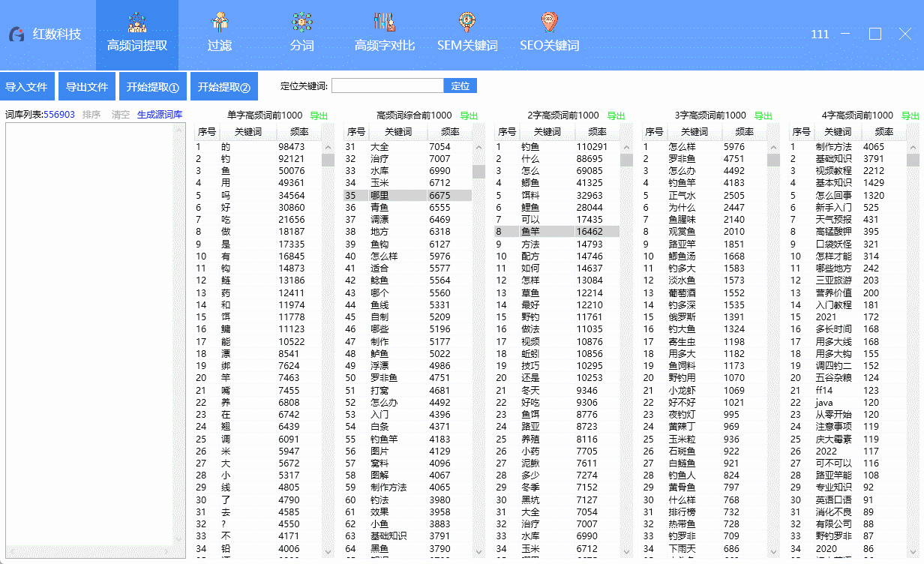Select the highlighted row 鱼竿 16462
This screenshot has height=564, width=924.
click(x=555, y=231)
